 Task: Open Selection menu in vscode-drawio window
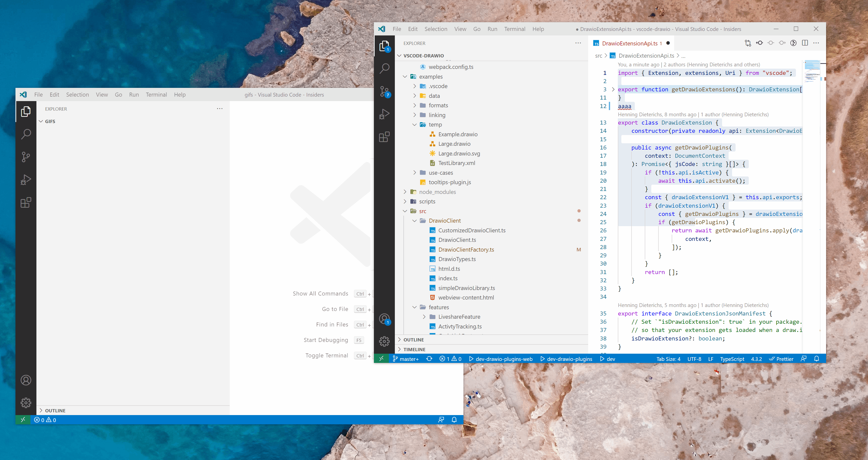click(436, 29)
